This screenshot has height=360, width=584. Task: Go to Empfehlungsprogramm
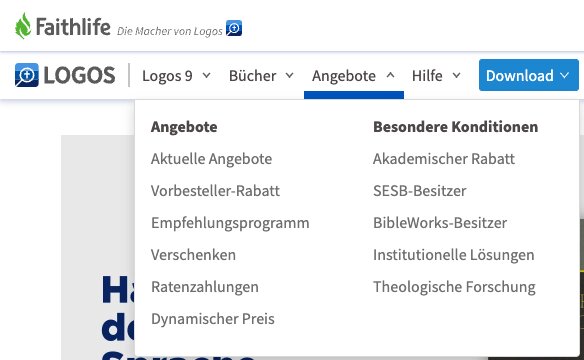click(x=230, y=223)
